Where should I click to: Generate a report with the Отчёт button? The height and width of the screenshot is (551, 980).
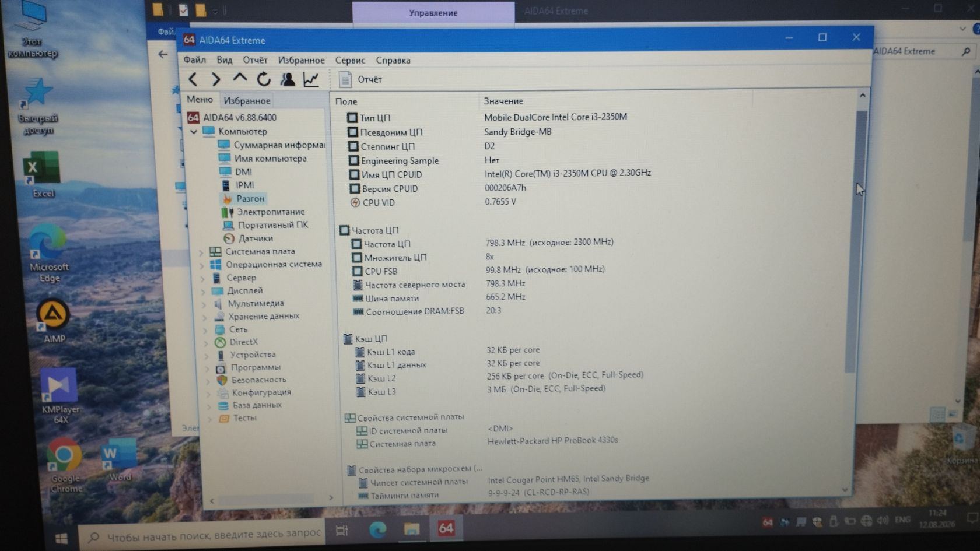coord(360,79)
